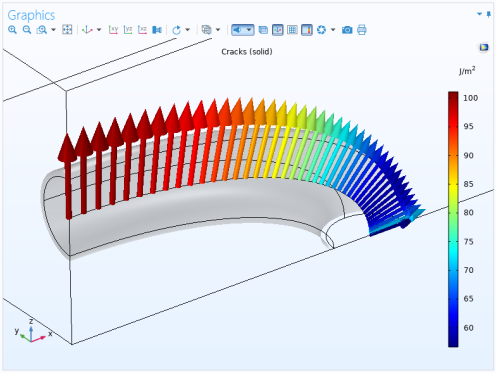The height and width of the screenshot is (373, 496).
Task: Switch to the XZ plane view
Action: pyautogui.click(x=142, y=30)
